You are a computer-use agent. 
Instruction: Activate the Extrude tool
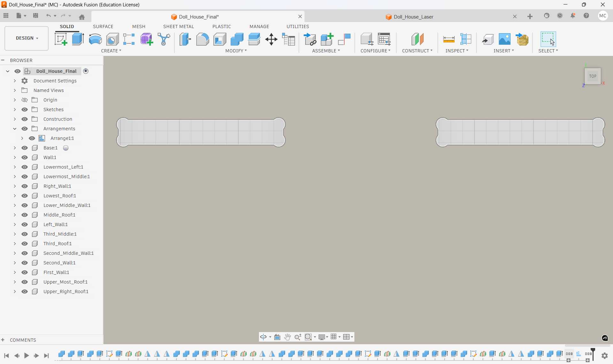point(78,39)
